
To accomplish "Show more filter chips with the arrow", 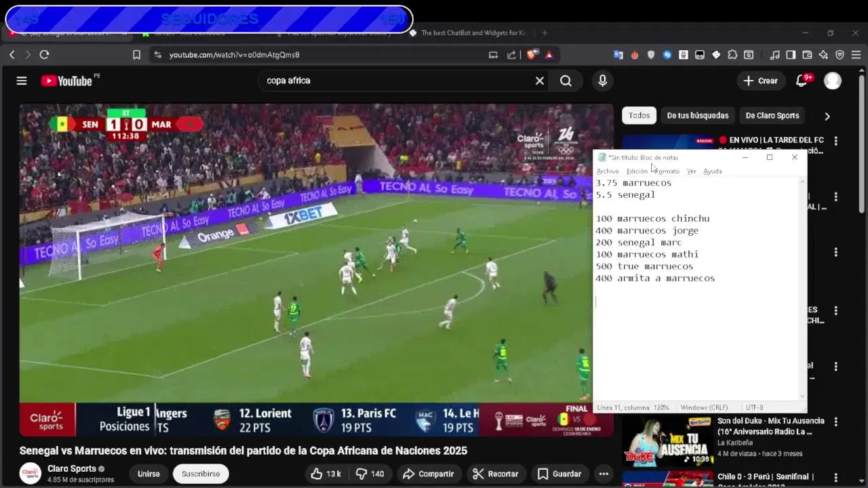I will pos(827,116).
